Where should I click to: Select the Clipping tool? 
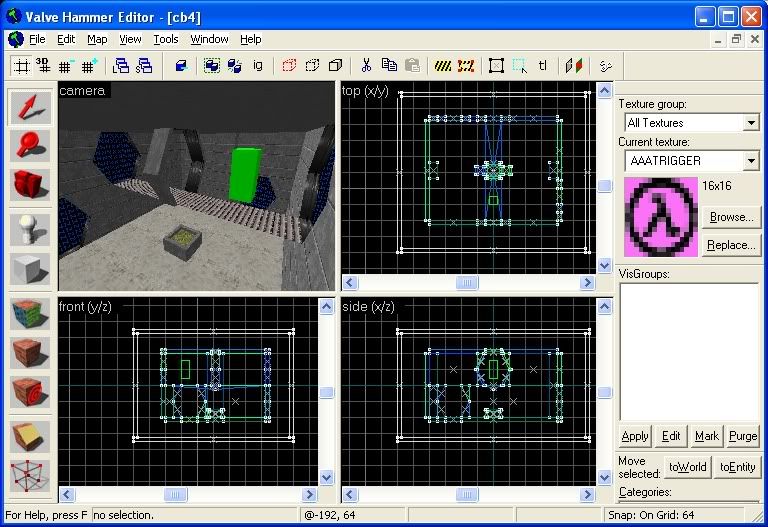click(30, 437)
